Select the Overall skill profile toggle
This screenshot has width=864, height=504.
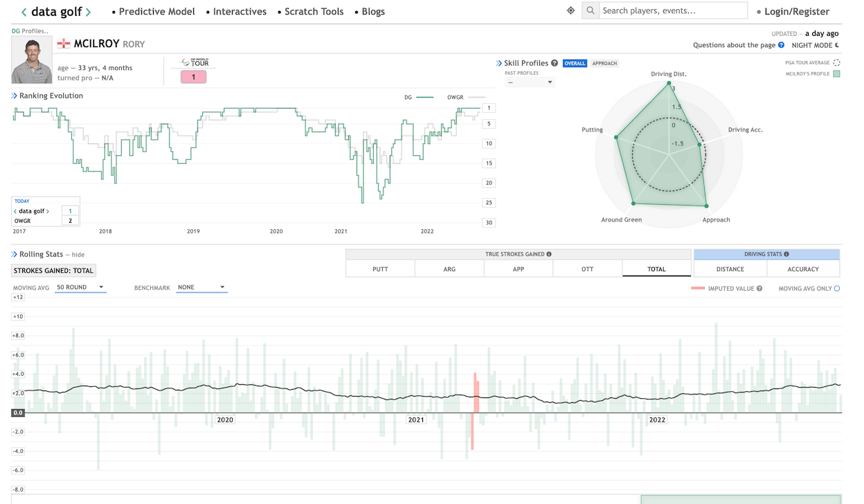575,63
